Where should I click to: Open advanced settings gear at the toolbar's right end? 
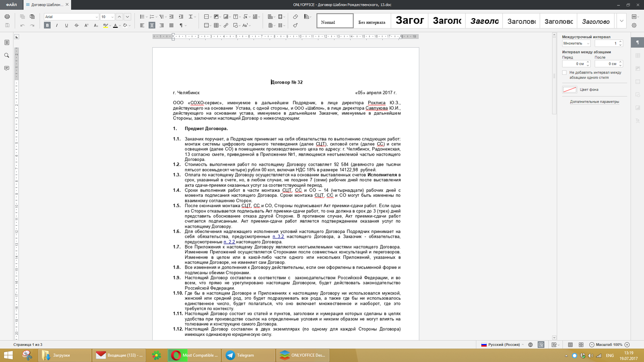tap(634, 25)
